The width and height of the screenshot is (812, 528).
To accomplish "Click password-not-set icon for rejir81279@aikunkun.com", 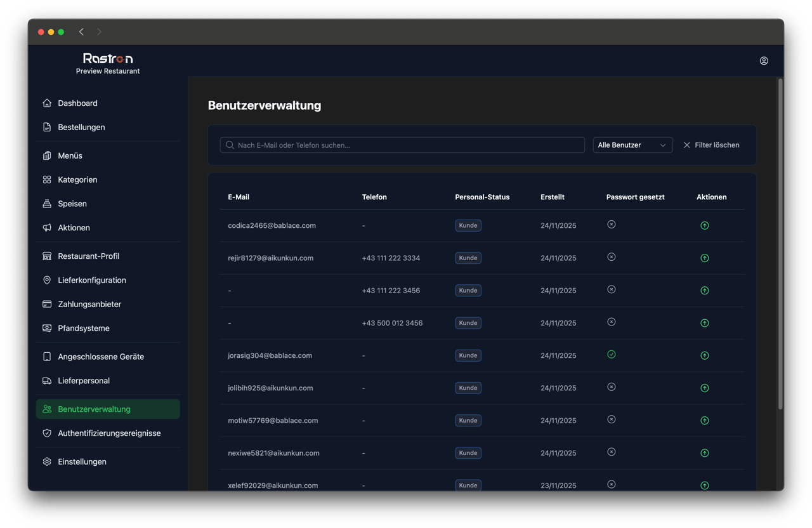I will pyautogui.click(x=612, y=257).
